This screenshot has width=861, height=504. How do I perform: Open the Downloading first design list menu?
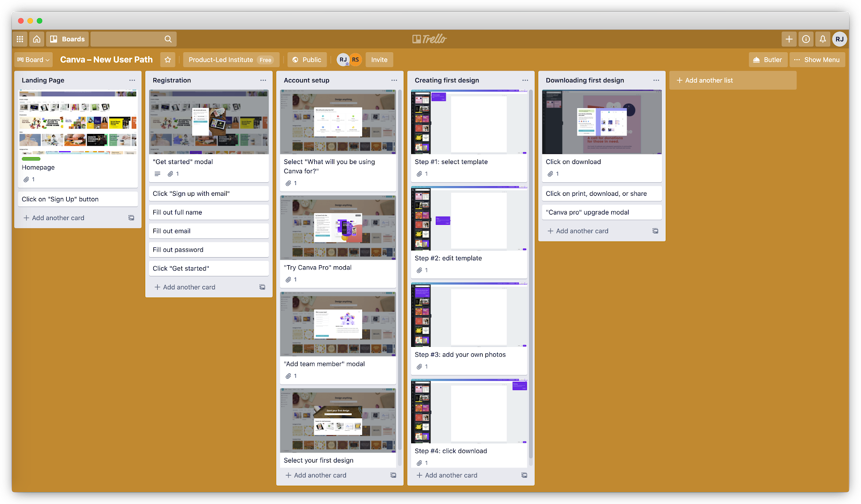(x=656, y=80)
